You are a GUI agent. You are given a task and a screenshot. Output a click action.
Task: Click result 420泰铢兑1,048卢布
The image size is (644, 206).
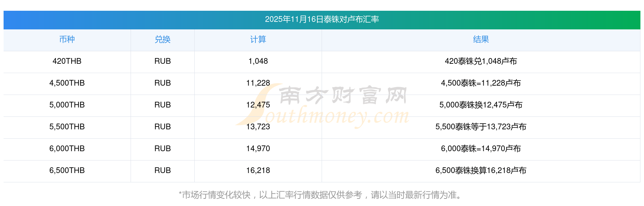pos(481,61)
